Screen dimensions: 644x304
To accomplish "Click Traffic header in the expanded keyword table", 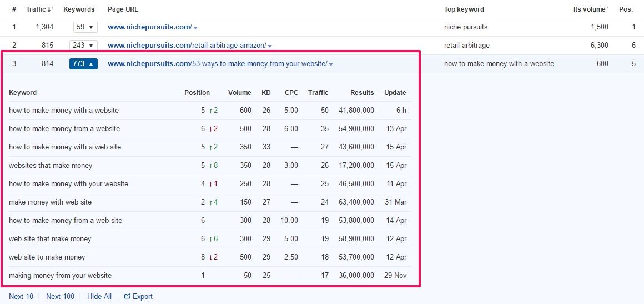I will pos(318,93).
